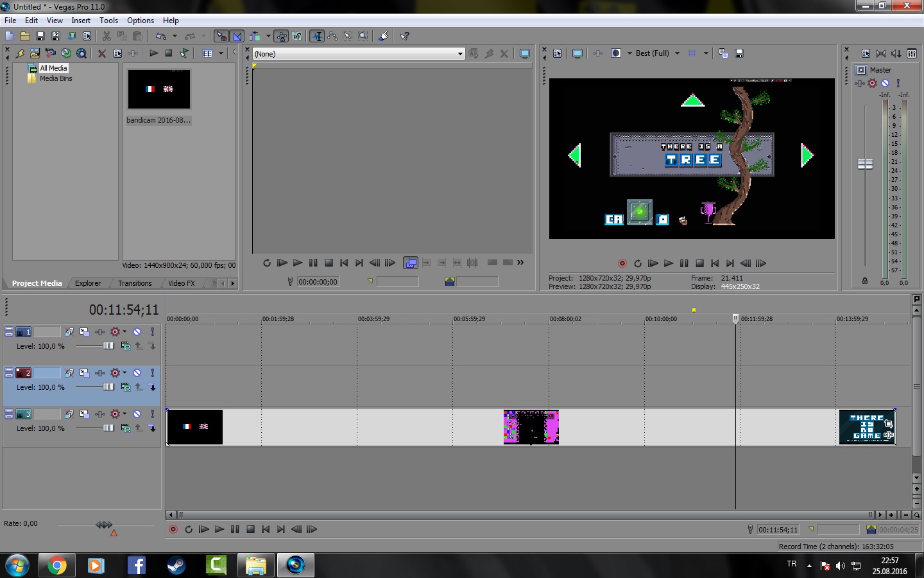Mute video track 2

tap(137, 373)
